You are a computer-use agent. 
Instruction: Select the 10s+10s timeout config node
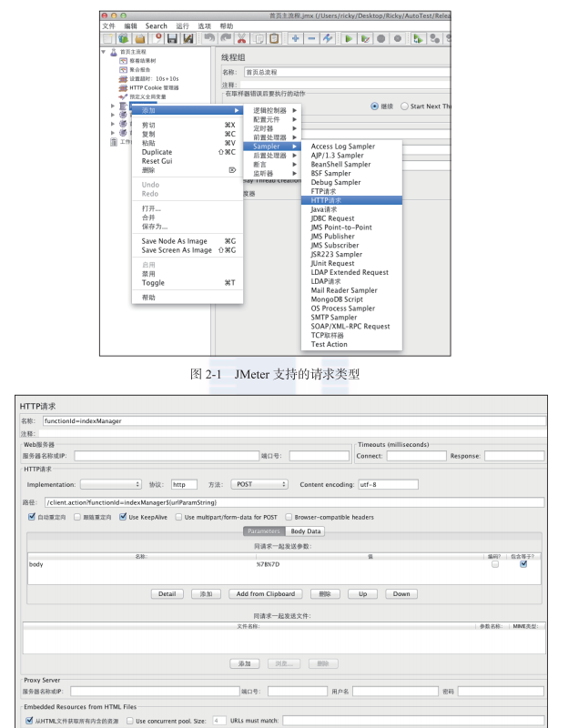(148, 79)
